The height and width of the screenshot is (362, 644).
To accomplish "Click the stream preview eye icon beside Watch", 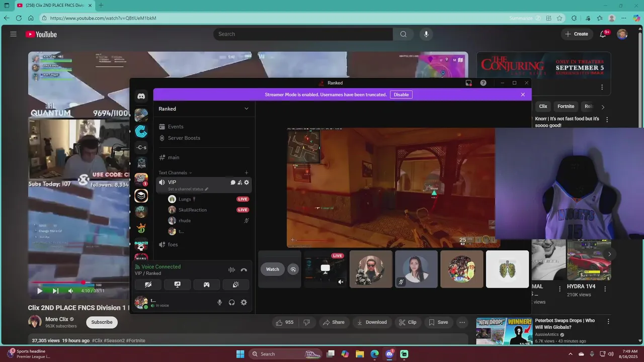I will (x=293, y=269).
